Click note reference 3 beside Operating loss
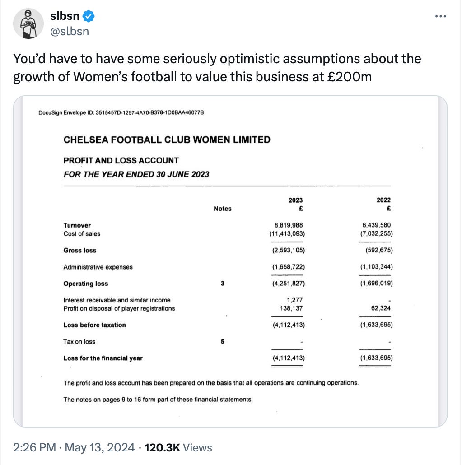 (223, 283)
